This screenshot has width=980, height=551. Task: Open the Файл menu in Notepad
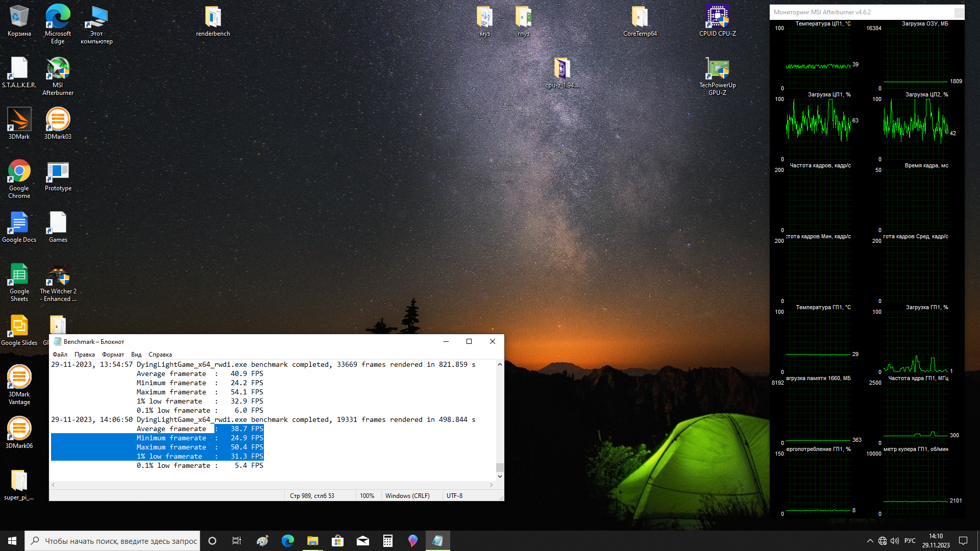(60, 355)
